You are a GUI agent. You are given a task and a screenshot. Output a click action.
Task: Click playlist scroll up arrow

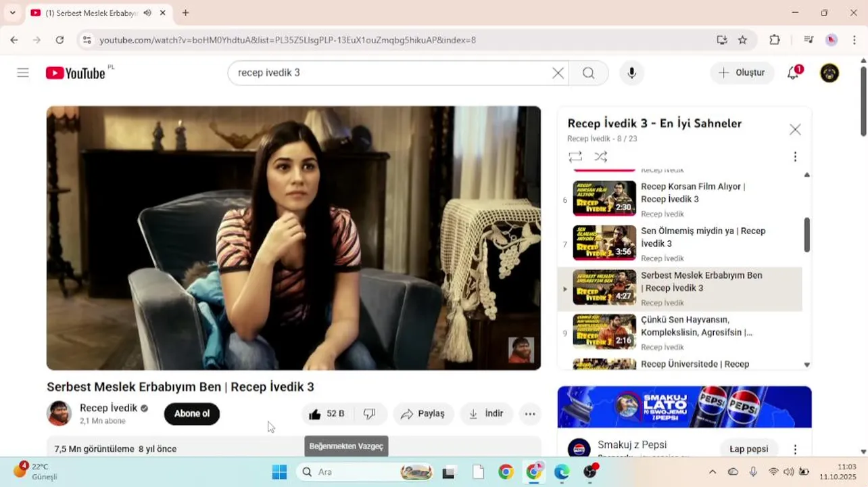(806, 175)
